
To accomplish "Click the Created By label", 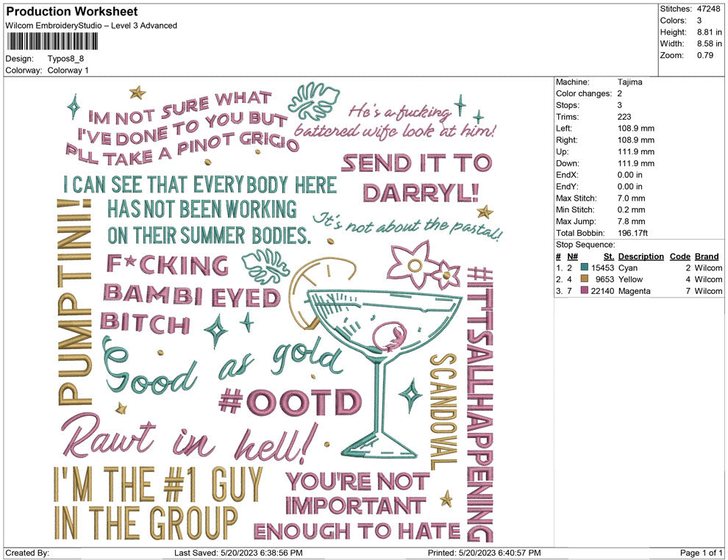I will point(27,553).
